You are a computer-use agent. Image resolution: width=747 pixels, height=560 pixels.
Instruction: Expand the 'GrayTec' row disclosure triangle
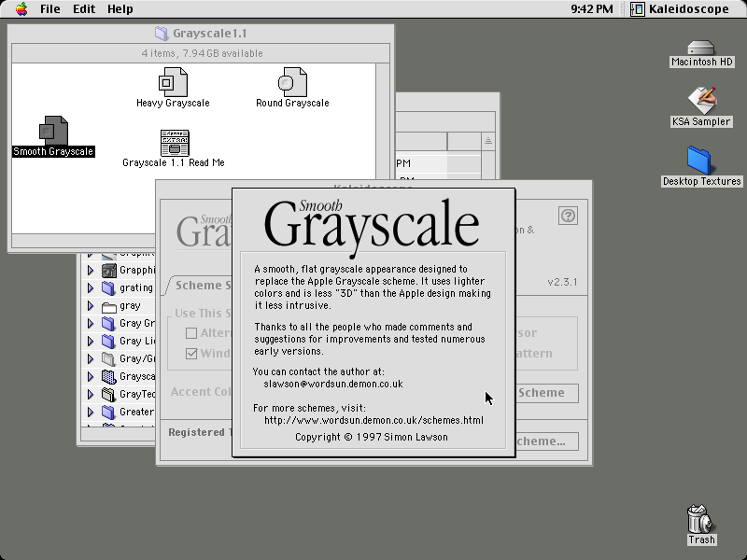[x=91, y=394]
